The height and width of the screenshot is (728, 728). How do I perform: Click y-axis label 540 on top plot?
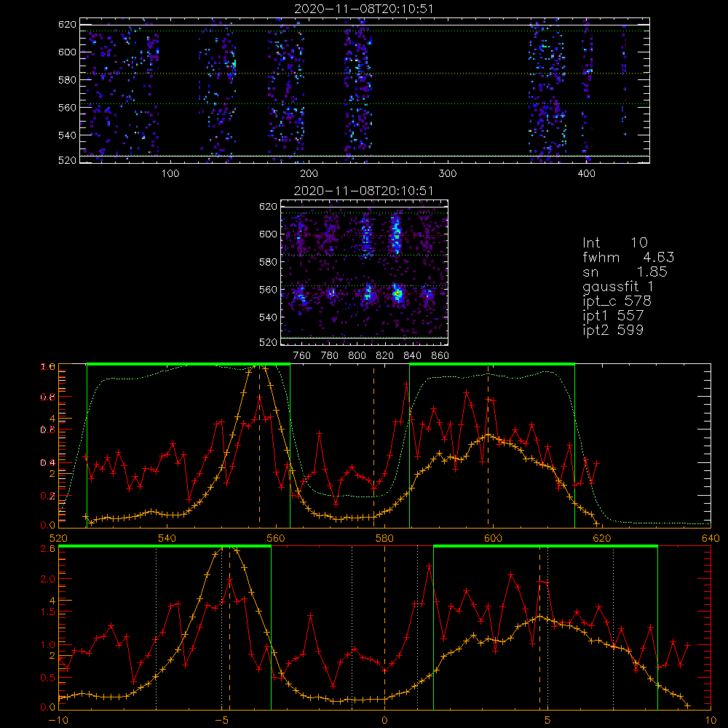click(67, 135)
